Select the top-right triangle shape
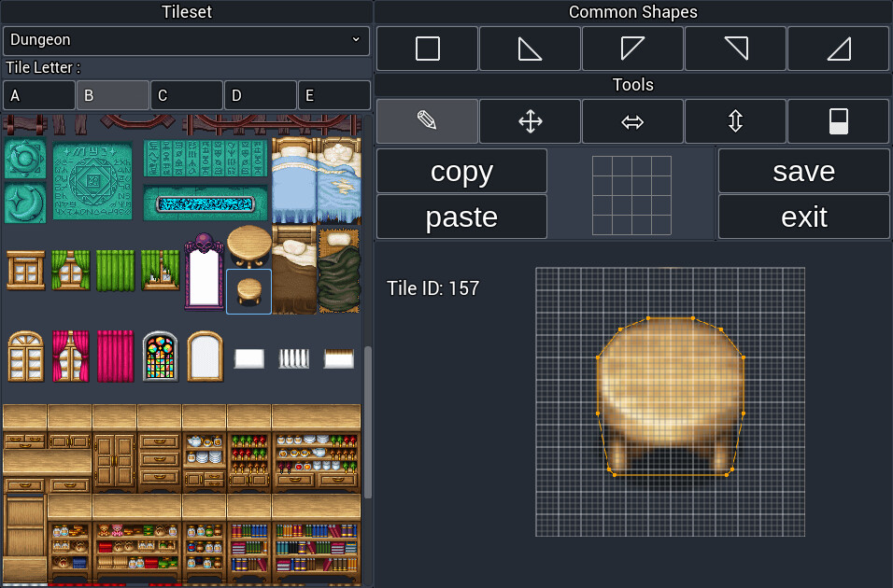This screenshot has height=588, width=893. pyautogui.click(x=735, y=49)
